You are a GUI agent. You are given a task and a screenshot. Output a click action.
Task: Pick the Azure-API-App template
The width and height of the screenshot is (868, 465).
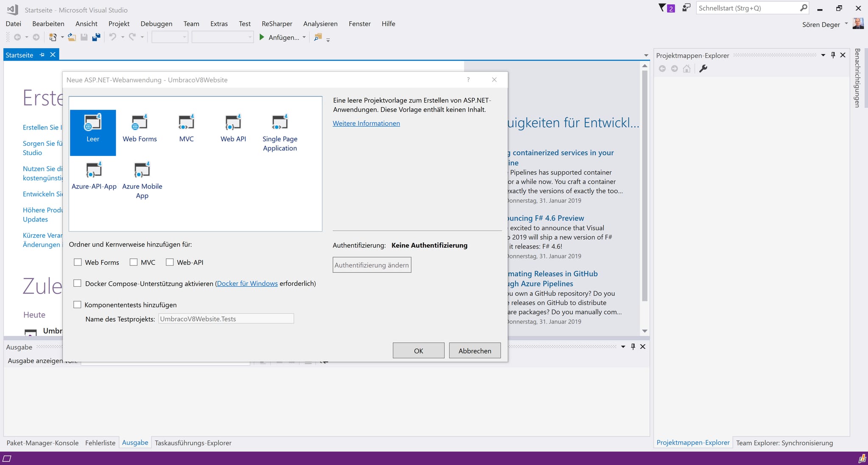tap(94, 176)
